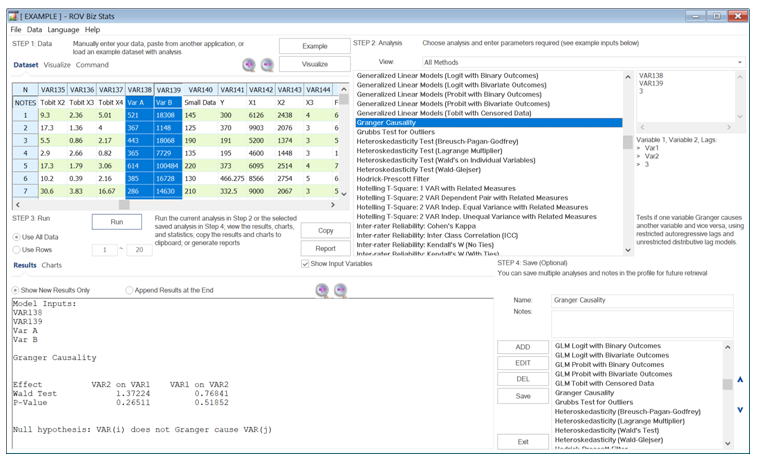Click the Save button

(x=523, y=396)
